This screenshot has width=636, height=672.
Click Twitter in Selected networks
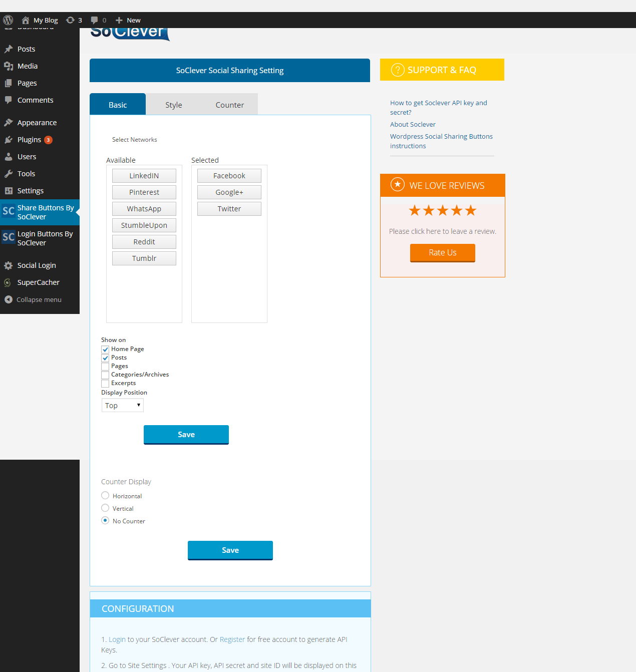coord(229,209)
